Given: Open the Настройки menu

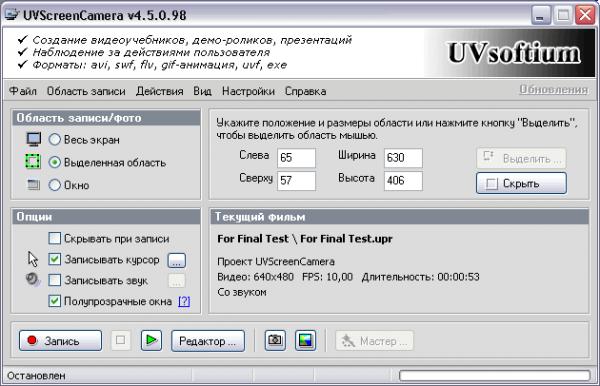Looking at the screenshot, I should [248, 91].
